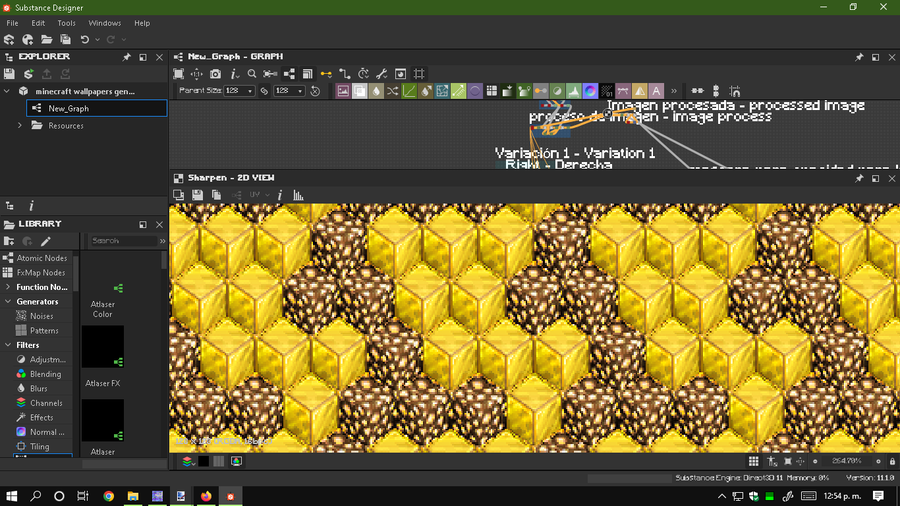The height and width of the screenshot is (506, 900).
Task: Click the magnifier search icon in graph toolbar
Action: [x=252, y=74]
